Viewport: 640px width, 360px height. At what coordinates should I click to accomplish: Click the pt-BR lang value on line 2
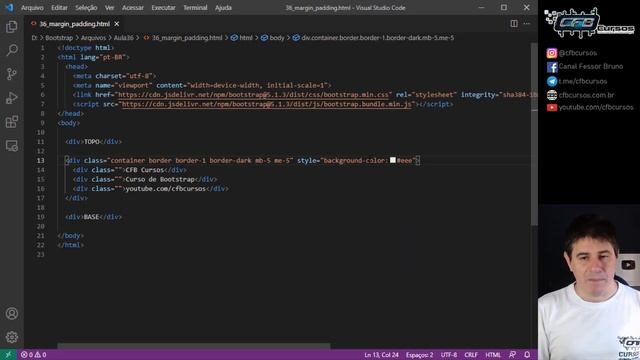point(113,57)
